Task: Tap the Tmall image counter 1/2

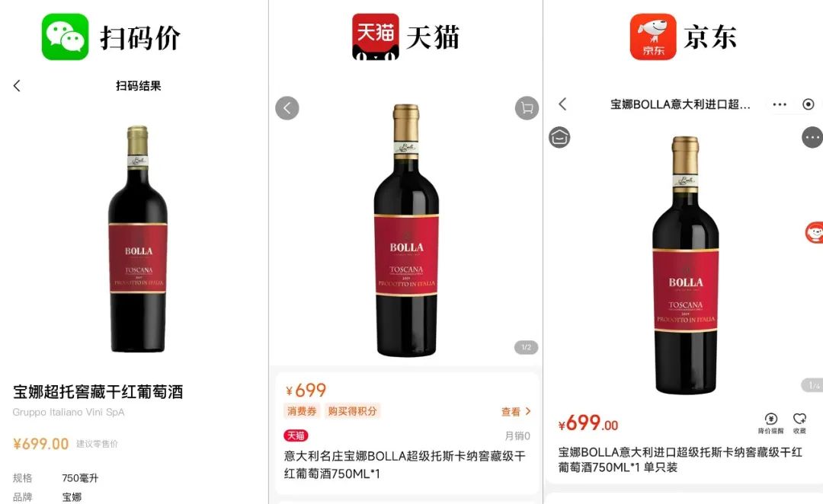Action: [x=526, y=347]
